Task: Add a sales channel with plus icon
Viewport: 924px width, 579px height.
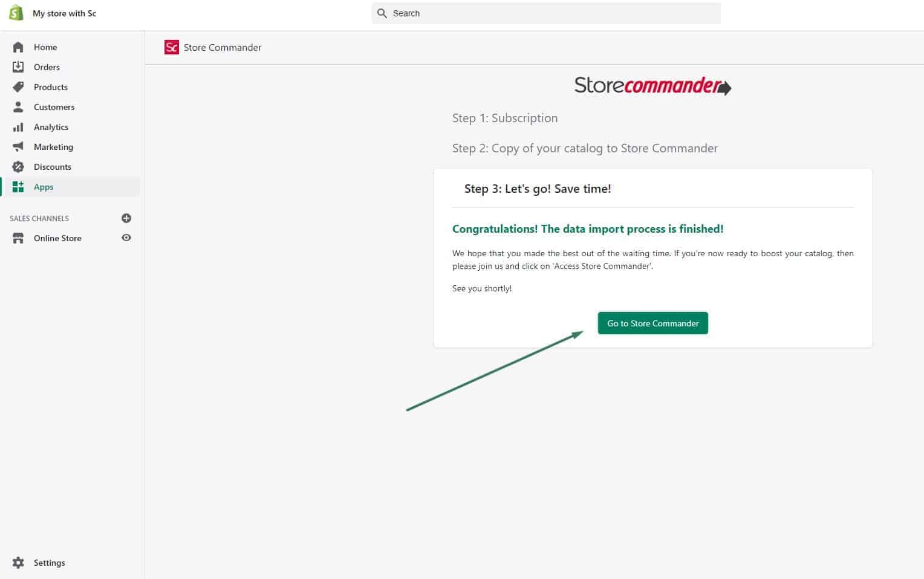Action: tap(126, 218)
